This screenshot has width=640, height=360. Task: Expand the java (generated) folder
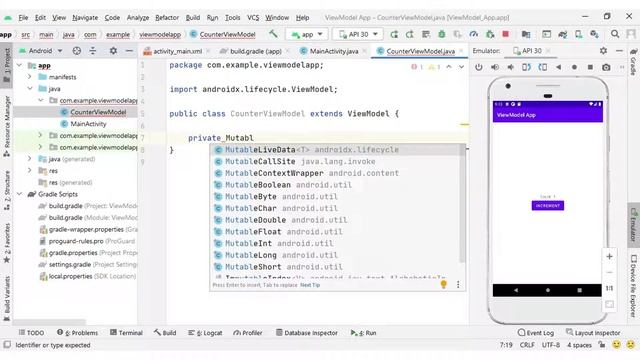(x=29, y=158)
